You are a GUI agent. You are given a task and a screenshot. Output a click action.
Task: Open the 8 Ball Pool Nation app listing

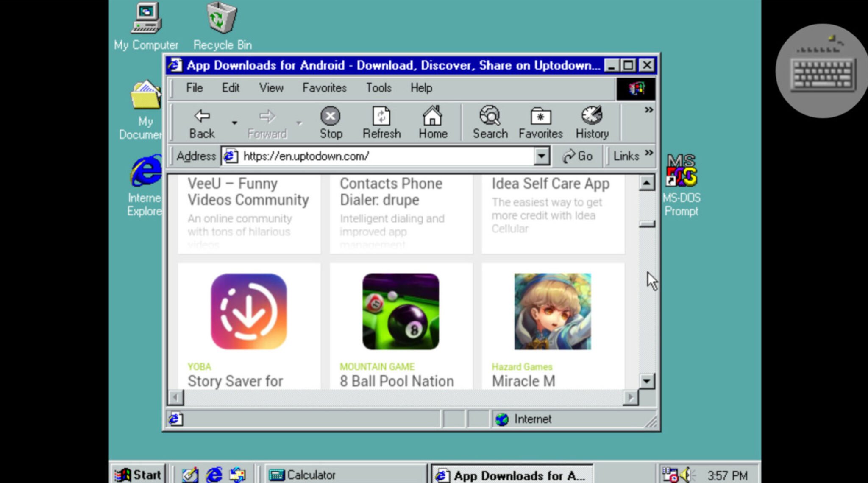[400, 312]
